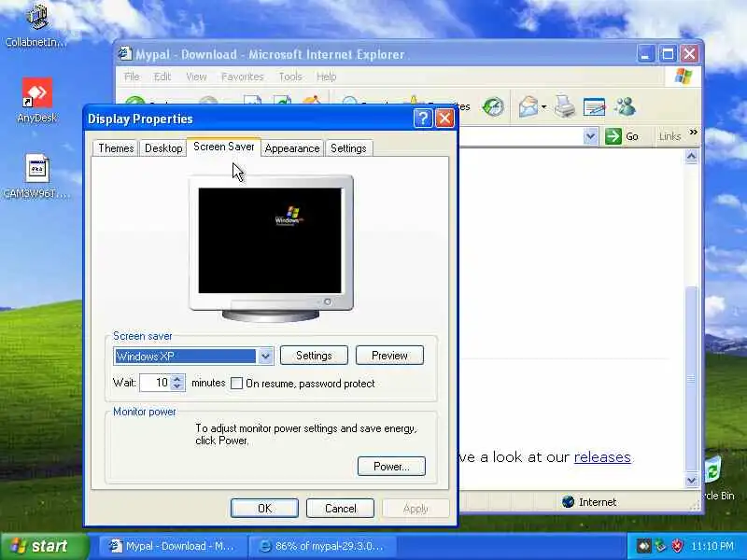
Task: Click the Edit page icon in IE toolbar
Action: 594,106
